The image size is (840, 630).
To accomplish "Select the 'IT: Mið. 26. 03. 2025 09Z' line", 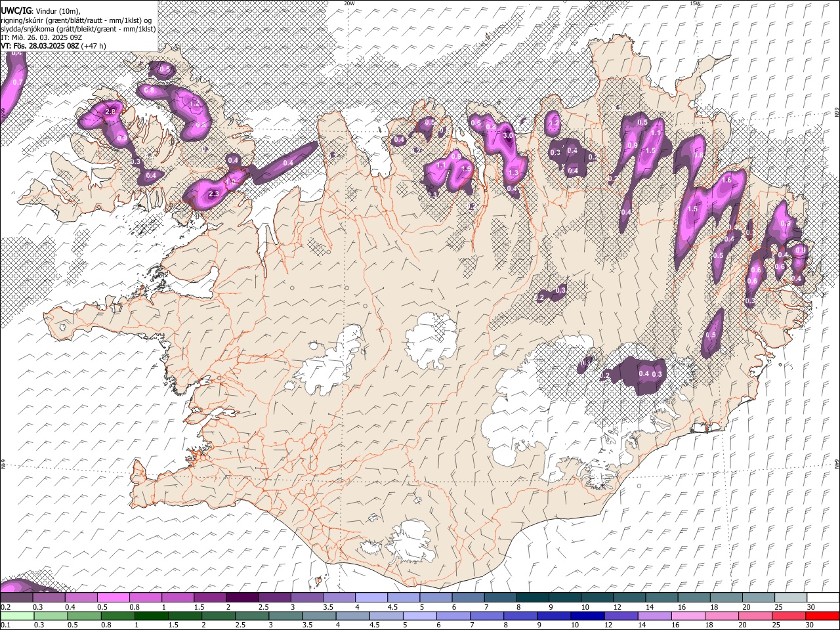I will [41, 37].
